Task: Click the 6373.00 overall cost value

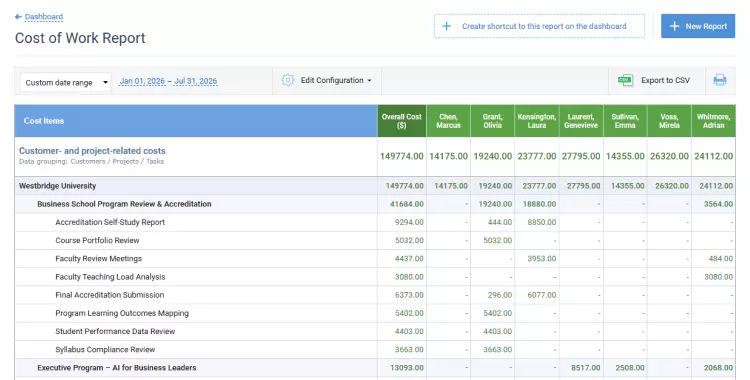Action: tap(409, 295)
